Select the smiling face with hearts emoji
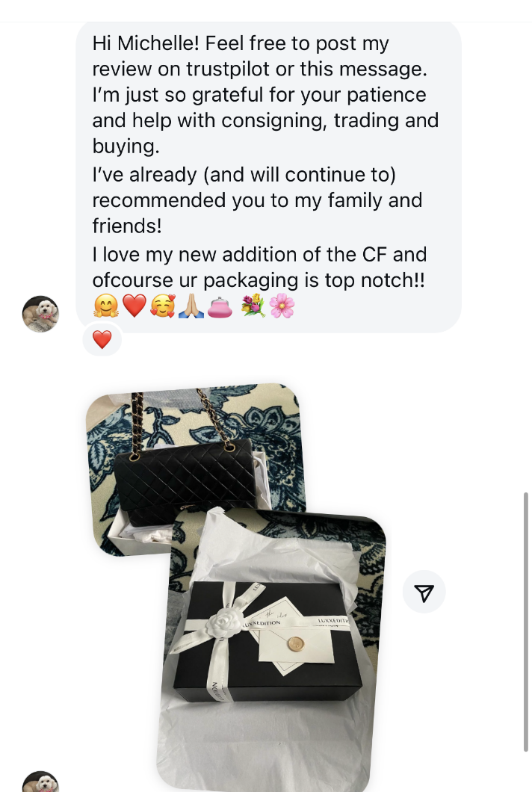This screenshot has height=792, width=532. point(163,306)
